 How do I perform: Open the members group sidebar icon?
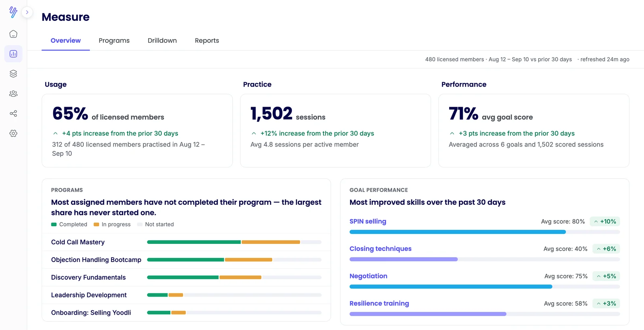coord(13,93)
